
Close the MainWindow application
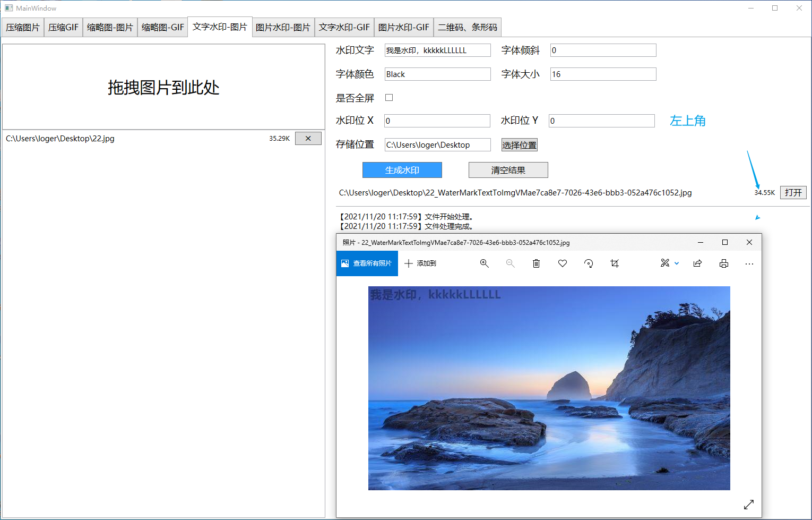(799, 8)
